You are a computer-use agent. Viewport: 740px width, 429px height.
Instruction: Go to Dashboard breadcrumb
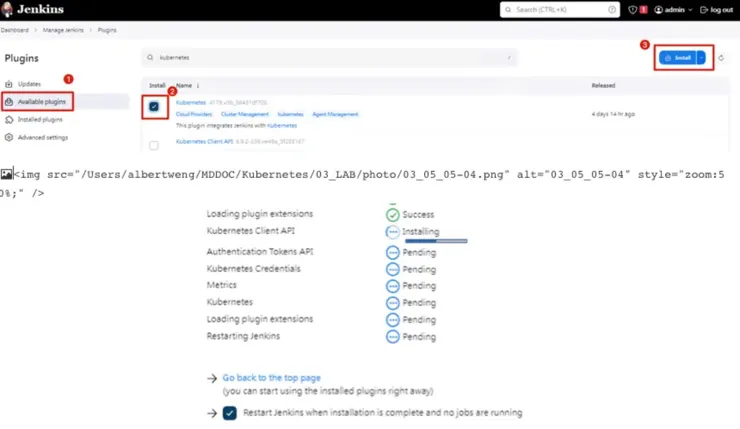[15, 30]
